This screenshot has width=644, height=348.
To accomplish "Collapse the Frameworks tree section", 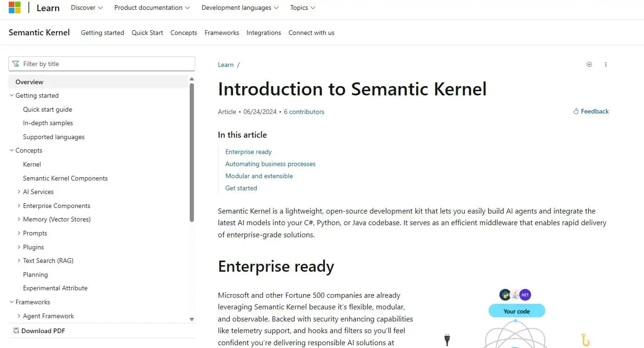I will click(x=12, y=302).
